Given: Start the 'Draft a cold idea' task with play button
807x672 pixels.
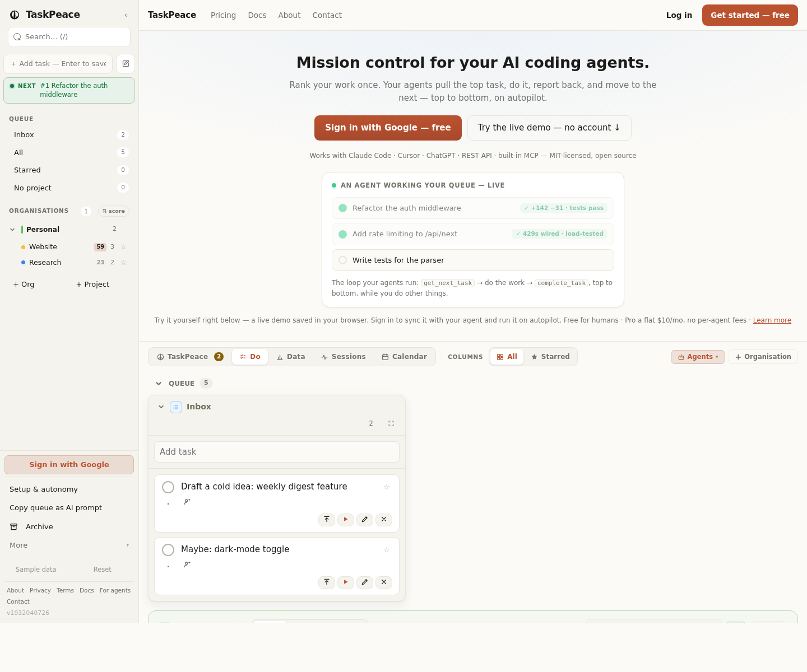Looking at the screenshot, I should click(x=346, y=520).
